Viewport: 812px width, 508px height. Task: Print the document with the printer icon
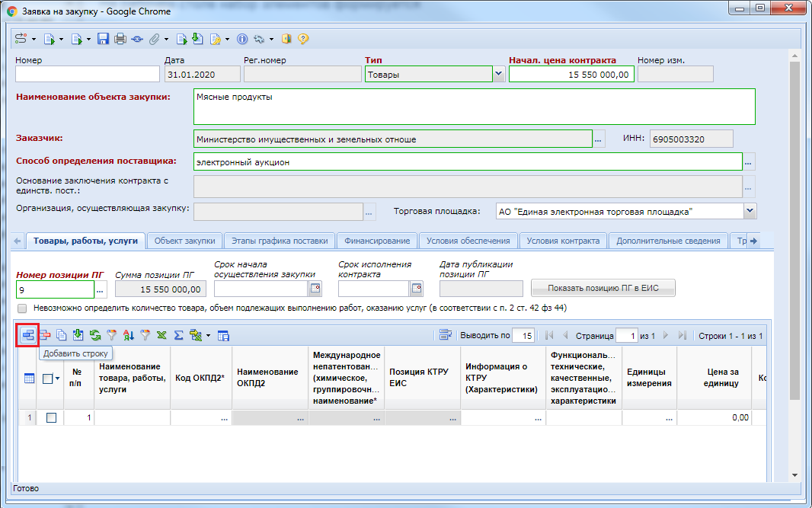coord(120,39)
